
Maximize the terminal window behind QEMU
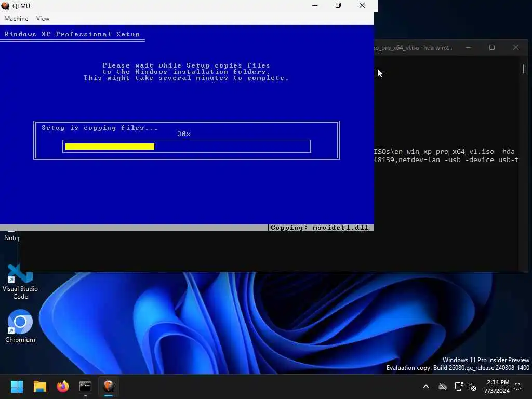click(492, 48)
